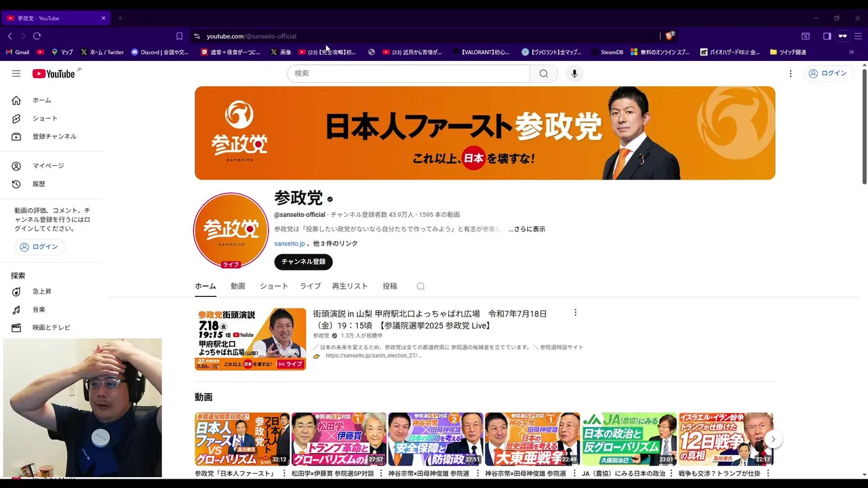Click the チャンネル登録 subscribe button
Viewport: 868px width, 488px height.
[303, 262]
